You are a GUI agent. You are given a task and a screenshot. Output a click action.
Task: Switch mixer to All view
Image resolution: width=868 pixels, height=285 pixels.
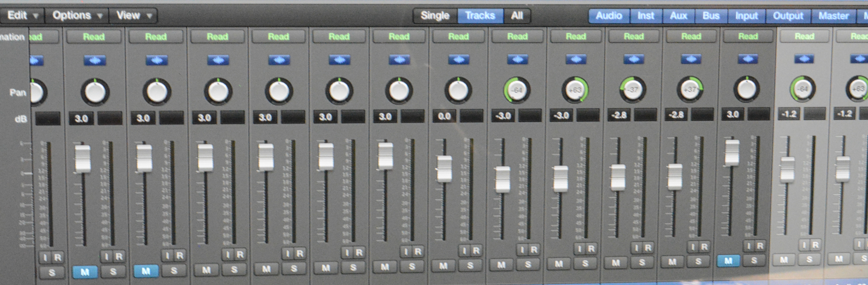click(x=517, y=16)
